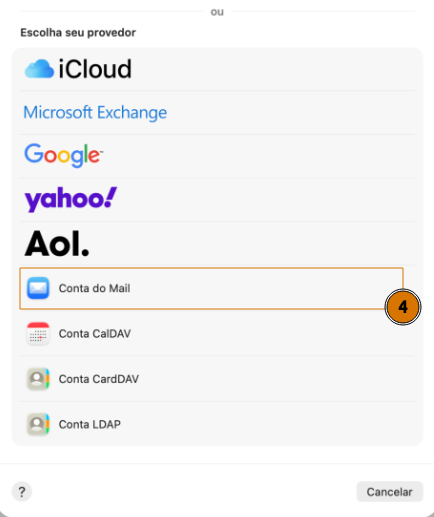Click the Escolha seu provedor heading
Viewport: 434px width, 517px height.
78,33
